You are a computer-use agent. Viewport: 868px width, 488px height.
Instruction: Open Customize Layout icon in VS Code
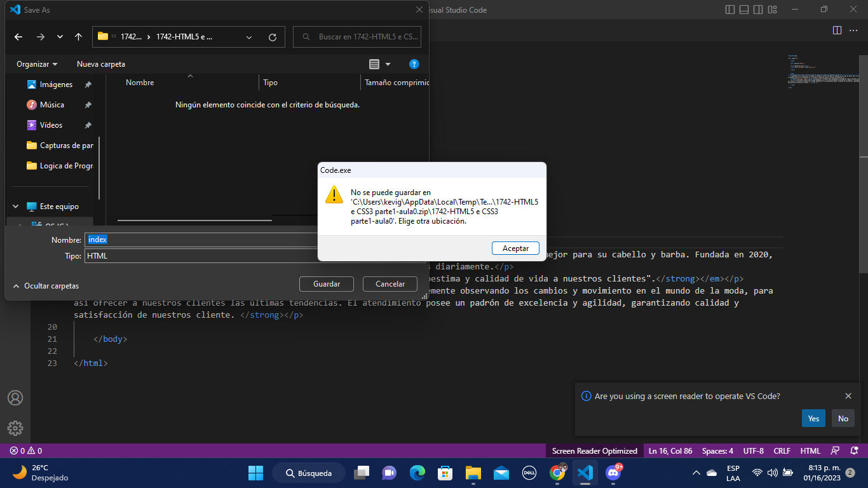pyautogui.click(x=773, y=10)
